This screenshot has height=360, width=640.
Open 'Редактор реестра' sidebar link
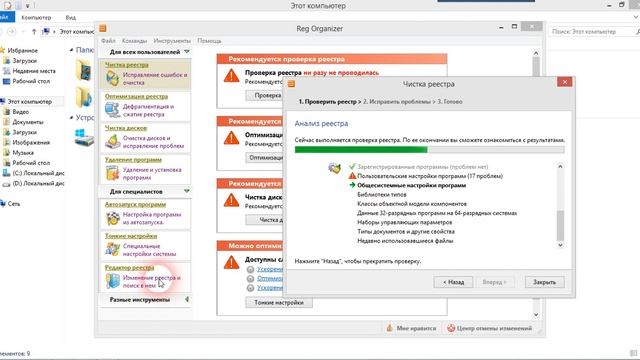tap(129, 267)
